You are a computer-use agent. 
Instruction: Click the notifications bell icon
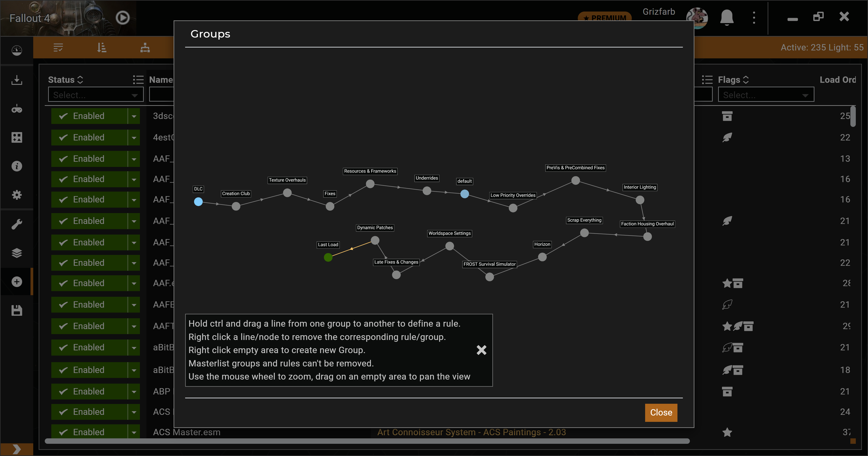pyautogui.click(x=726, y=17)
